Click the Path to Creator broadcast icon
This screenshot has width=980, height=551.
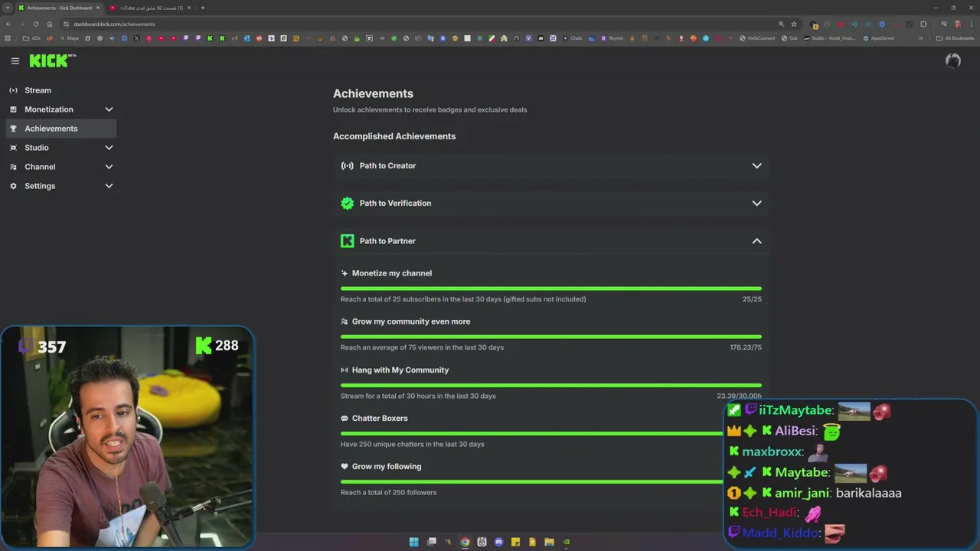click(348, 166)
